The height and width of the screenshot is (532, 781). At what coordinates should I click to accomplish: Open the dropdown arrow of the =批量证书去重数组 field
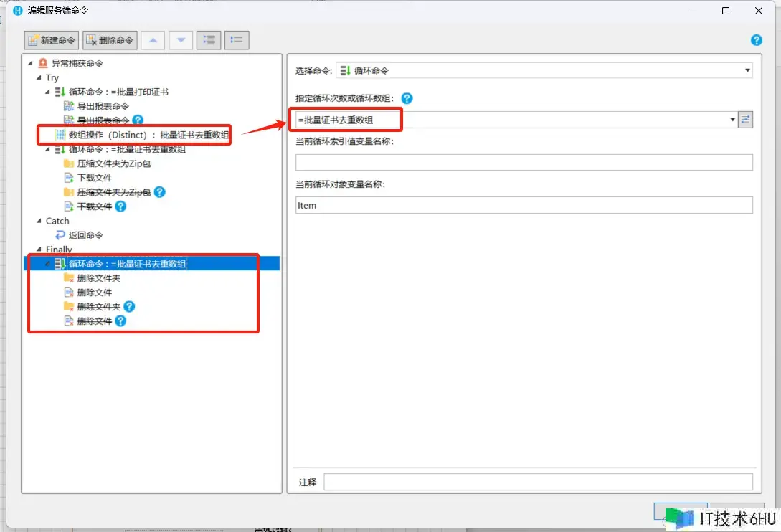tap(732, 120)
